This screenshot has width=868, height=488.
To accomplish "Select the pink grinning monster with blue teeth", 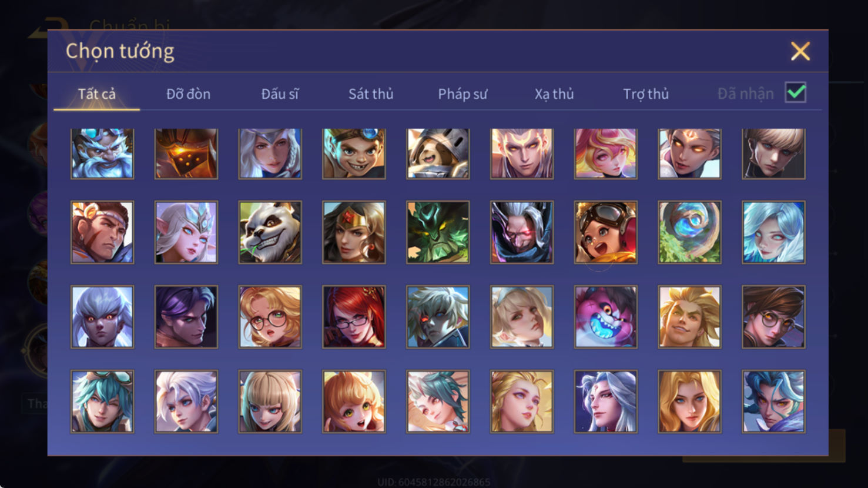I will [606, 317].
